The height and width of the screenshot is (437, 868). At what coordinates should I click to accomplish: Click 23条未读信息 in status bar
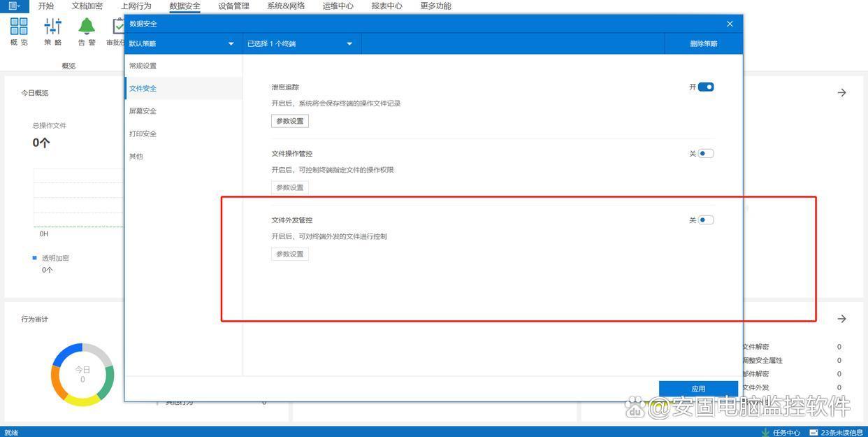click(x=841, y=433)
